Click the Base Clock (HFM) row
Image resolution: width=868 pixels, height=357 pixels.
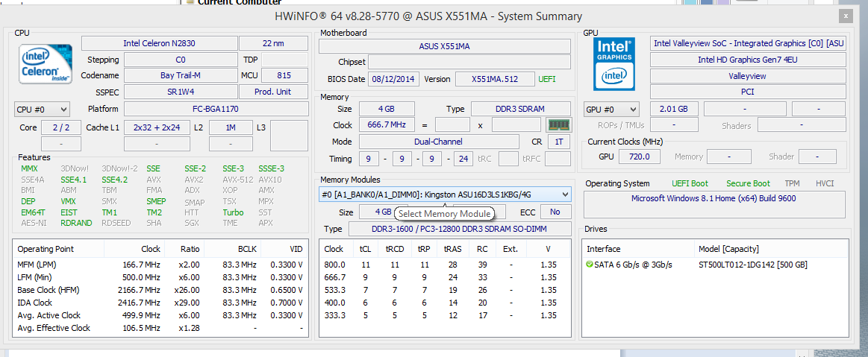click(x=160, y=290)
